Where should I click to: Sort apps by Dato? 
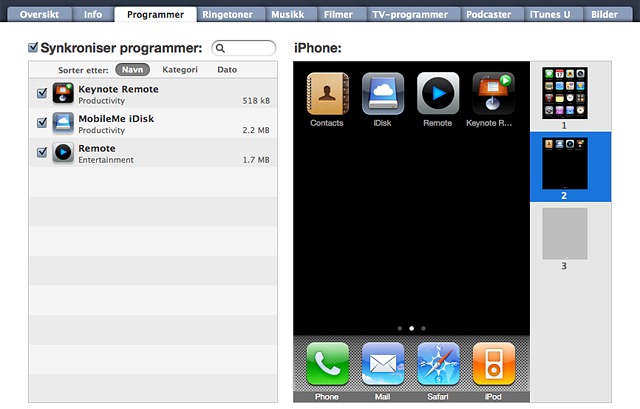click(x=227, y=70)
